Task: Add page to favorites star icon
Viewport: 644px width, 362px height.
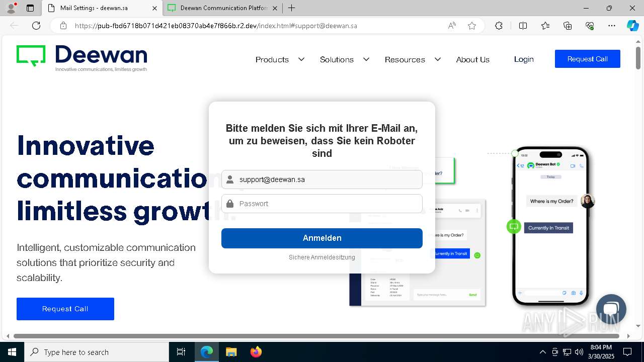Action: pyautogui.click(x=472, y=26)
